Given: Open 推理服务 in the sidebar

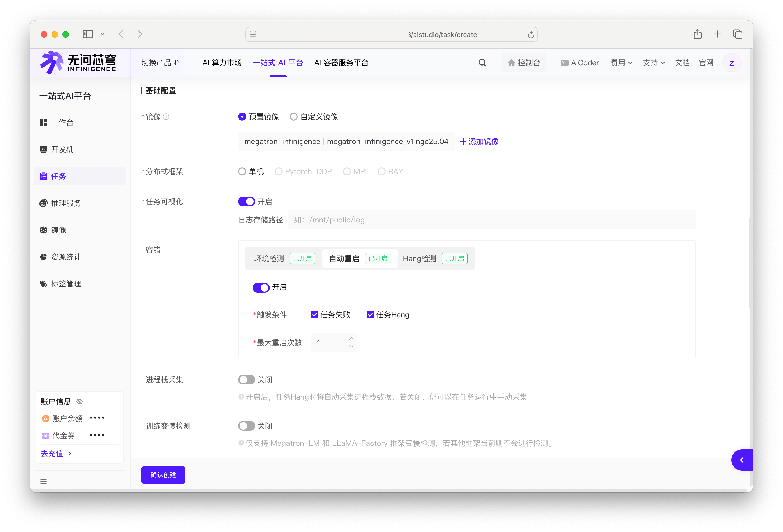Looking at the screenshot, I should click(x=66, y=203).
